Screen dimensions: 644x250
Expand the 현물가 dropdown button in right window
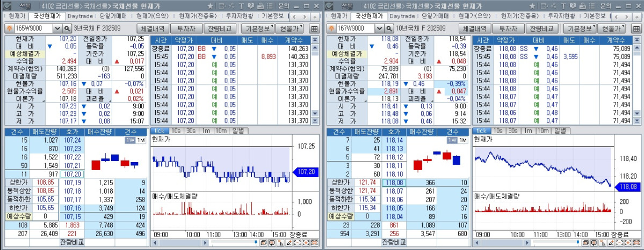point(611,29)
